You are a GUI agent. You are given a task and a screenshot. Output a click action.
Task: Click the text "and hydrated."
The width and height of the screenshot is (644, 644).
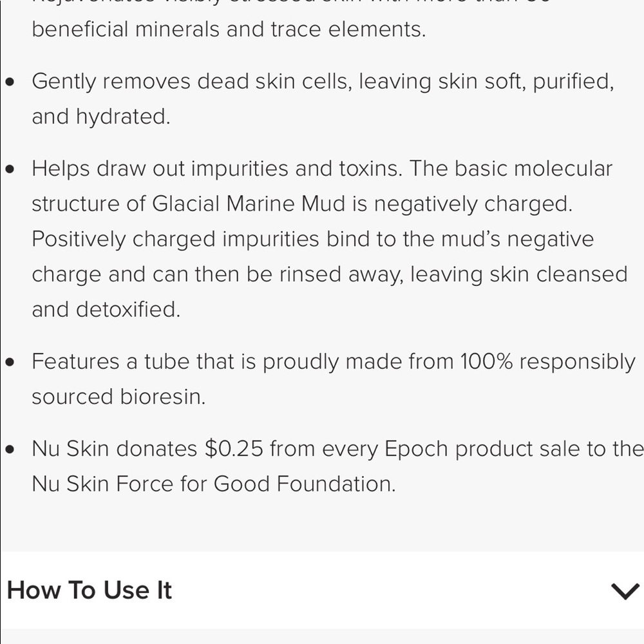coord(101,117)
